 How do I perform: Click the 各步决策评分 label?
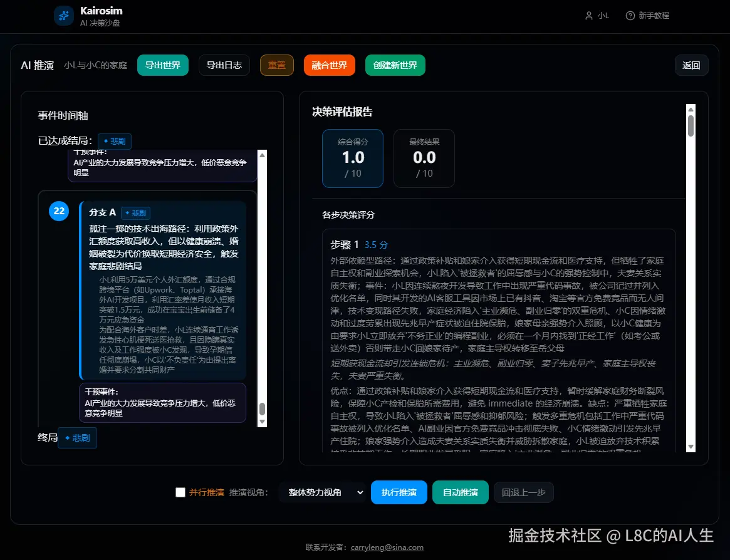click(348, 215)
